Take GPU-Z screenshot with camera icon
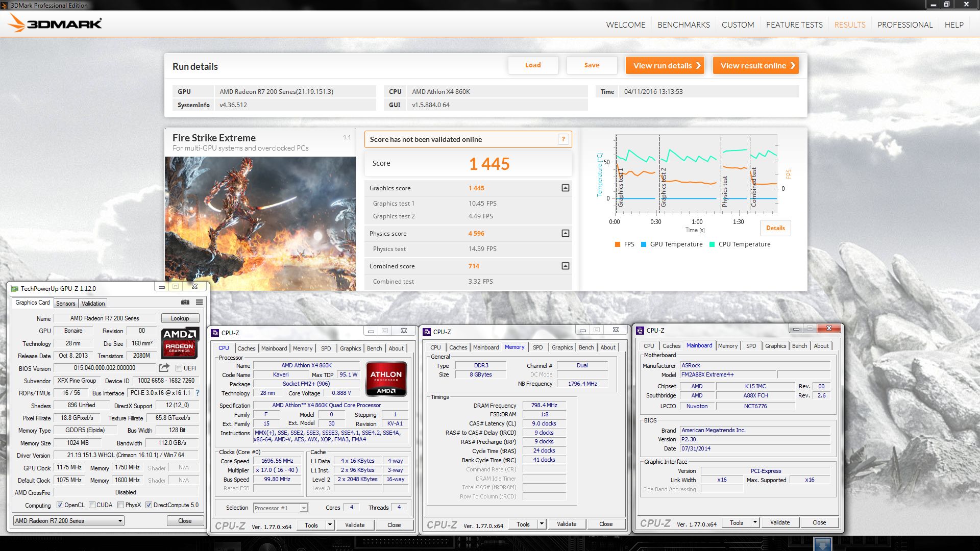This screenshot has width=980, height=551. point(185,303)
